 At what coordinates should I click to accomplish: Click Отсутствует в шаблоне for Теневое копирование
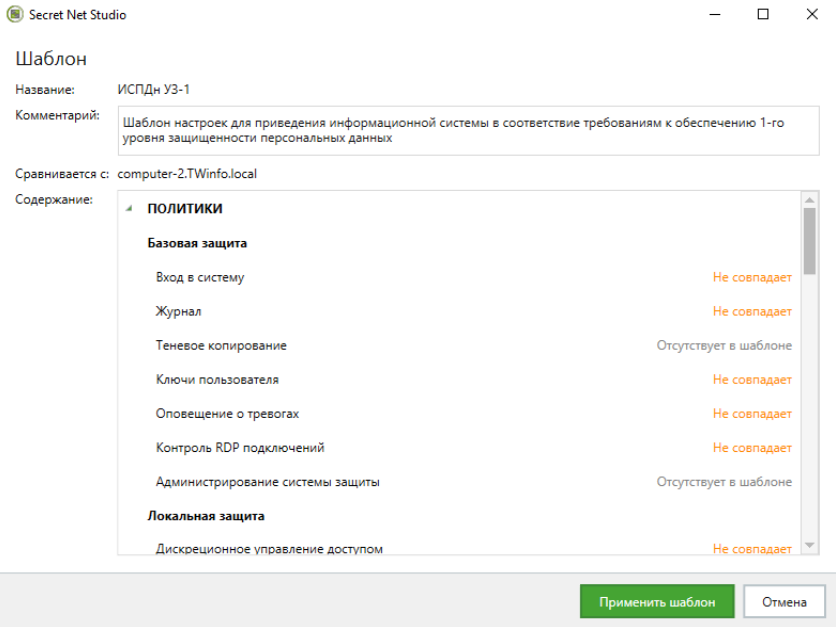click(724, 345)
